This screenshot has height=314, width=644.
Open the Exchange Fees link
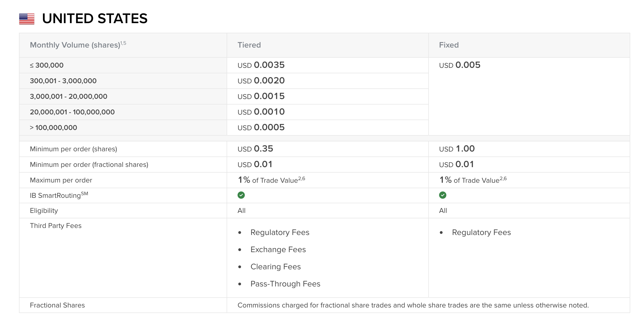point(278,249)
